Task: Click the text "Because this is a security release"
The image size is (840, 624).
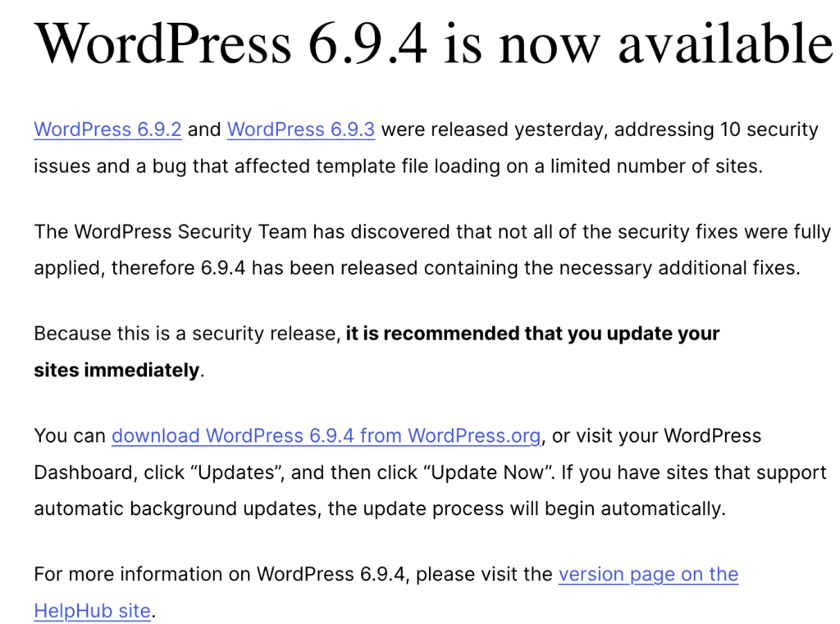Action: (x=186, y=334)
